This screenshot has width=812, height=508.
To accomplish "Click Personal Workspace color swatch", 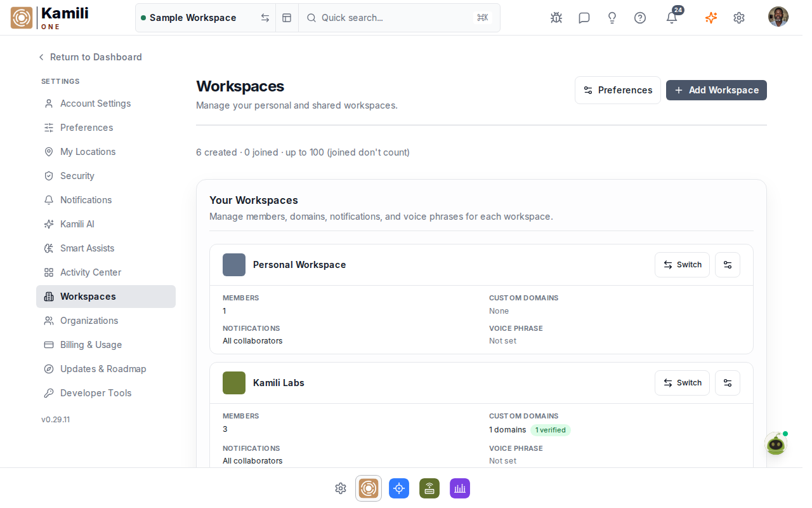I will coord(234,265).
